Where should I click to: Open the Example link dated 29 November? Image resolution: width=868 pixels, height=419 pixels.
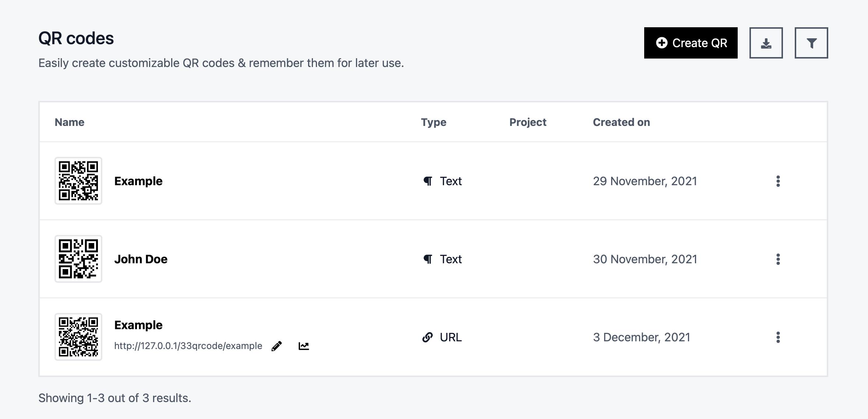[x=138, y=181]
